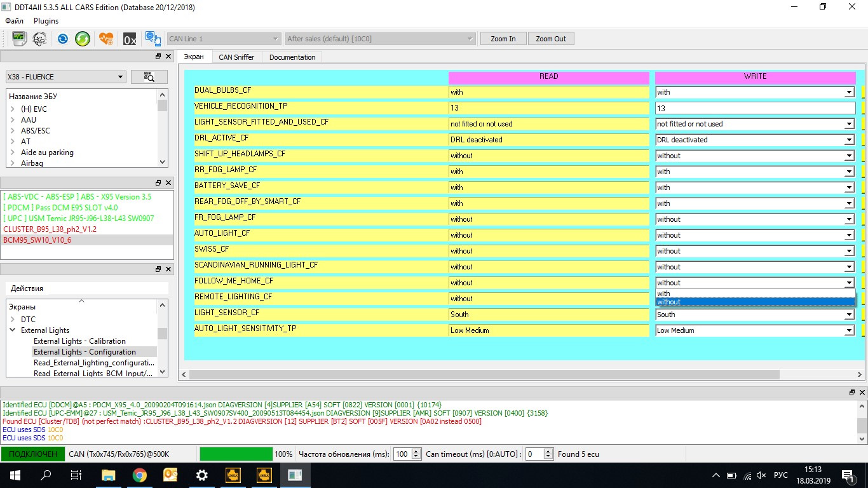Switch to the Documentation tab
The image size is (868, 488).
pyautogui.click(x=292, y=57)
